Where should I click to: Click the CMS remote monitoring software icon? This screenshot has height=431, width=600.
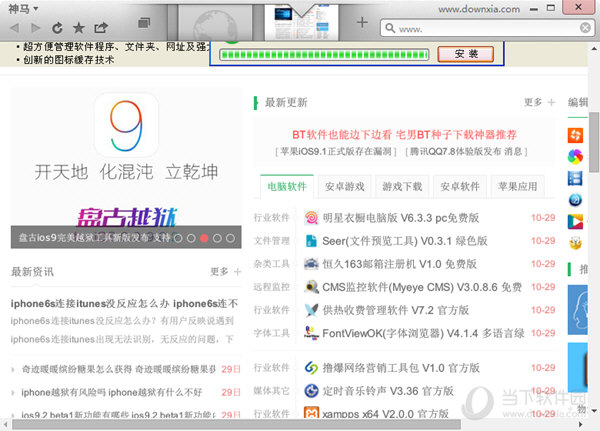click(x=311, y=287)
